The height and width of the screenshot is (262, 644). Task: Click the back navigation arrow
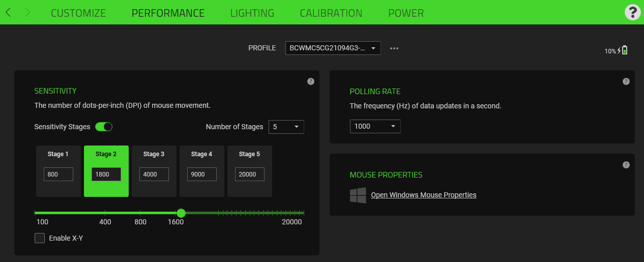[x=8, y=13]
